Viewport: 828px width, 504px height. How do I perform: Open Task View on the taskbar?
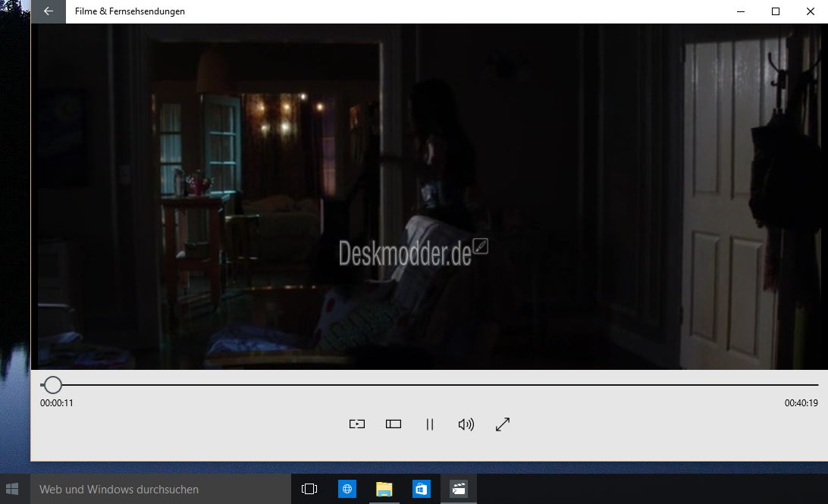tap(309, 490)
